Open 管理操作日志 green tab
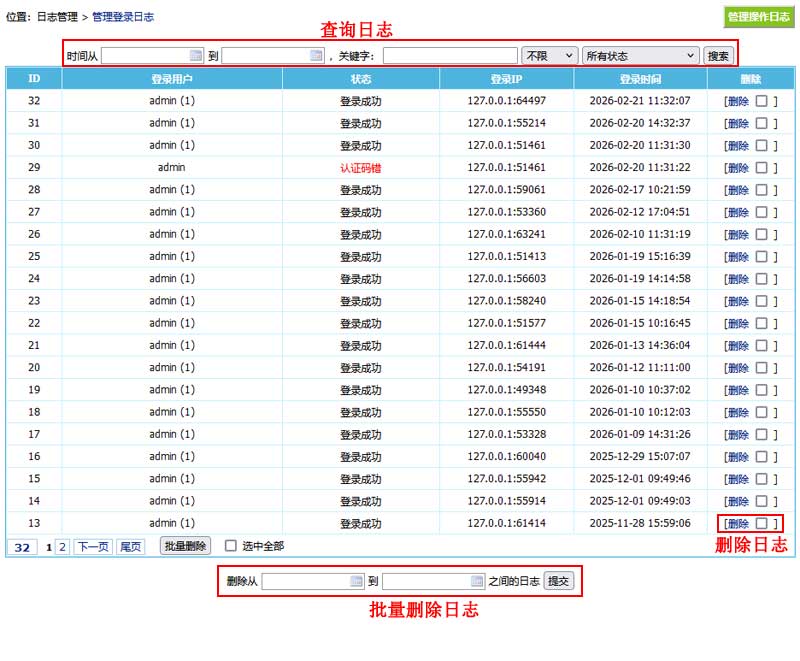This screenshot has height=661, width=800. click(758, 17)
